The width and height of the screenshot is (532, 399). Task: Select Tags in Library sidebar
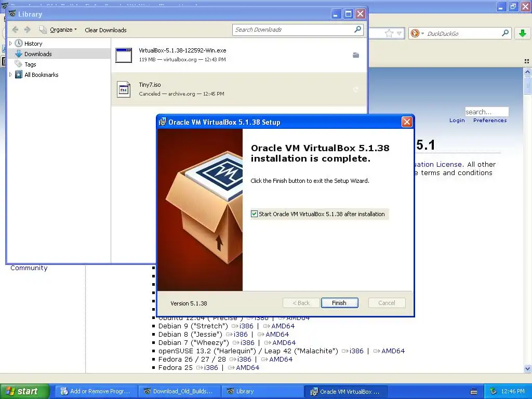click(x=30, y=64)
